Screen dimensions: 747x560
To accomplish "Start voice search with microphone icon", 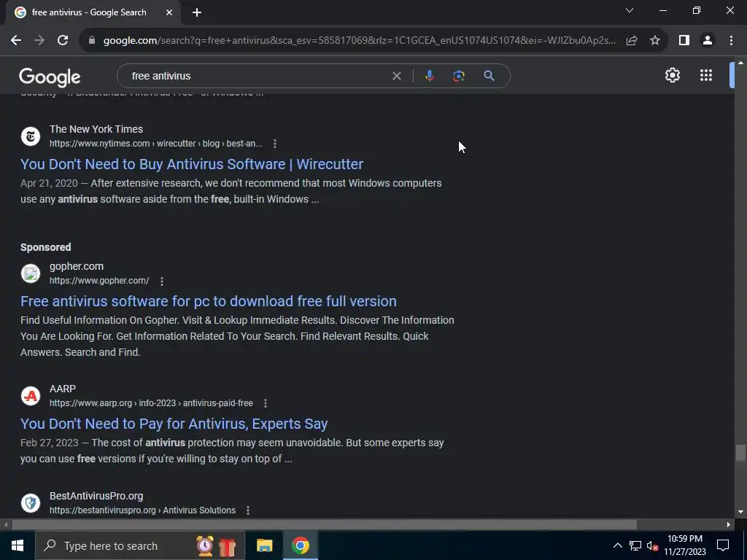I will (429, 76).
